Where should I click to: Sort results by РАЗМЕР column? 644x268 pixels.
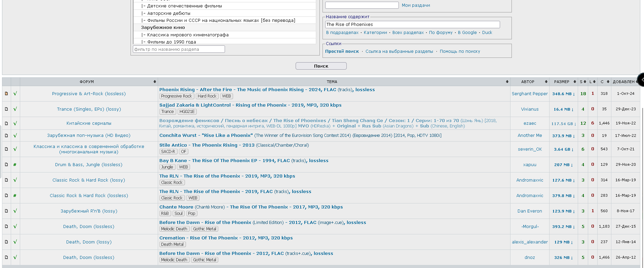pos(563,82)
